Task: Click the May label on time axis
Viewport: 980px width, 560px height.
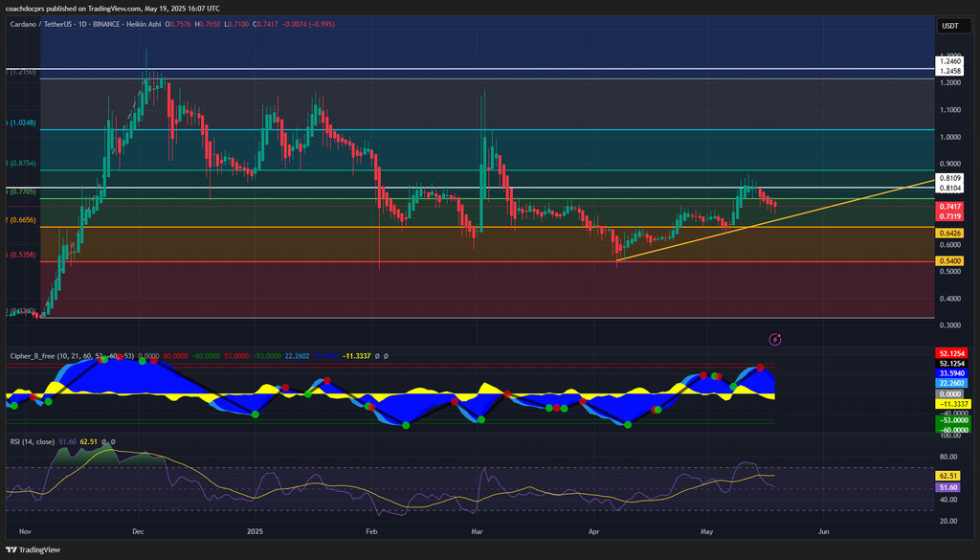Action: (707, 529)
